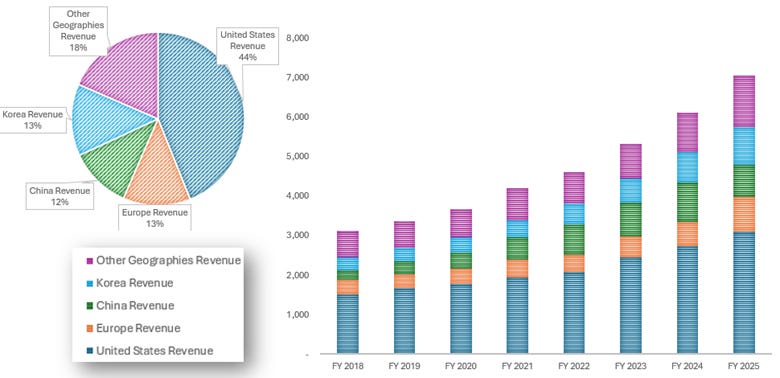Viewport: 780px width, 378px height.
Task: Click the Korea Revenue 13% pie label
Action: tap(33, 120)
